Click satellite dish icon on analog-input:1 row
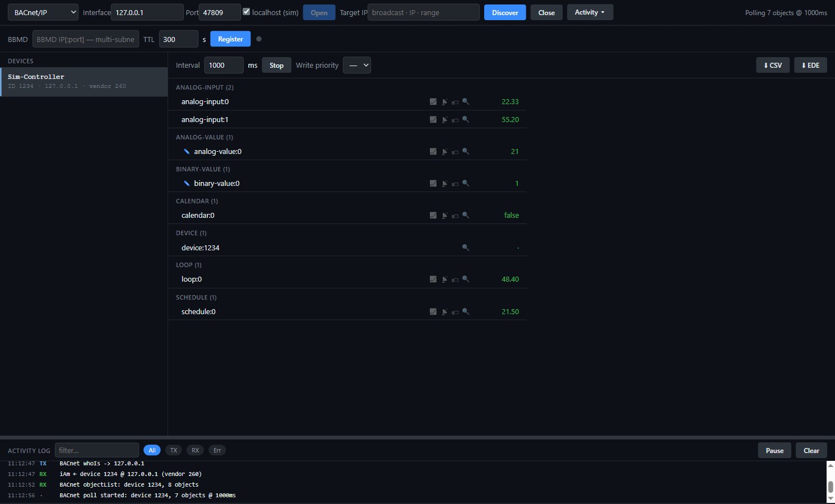The image size is (835, 504). click(x=444, y=120)
